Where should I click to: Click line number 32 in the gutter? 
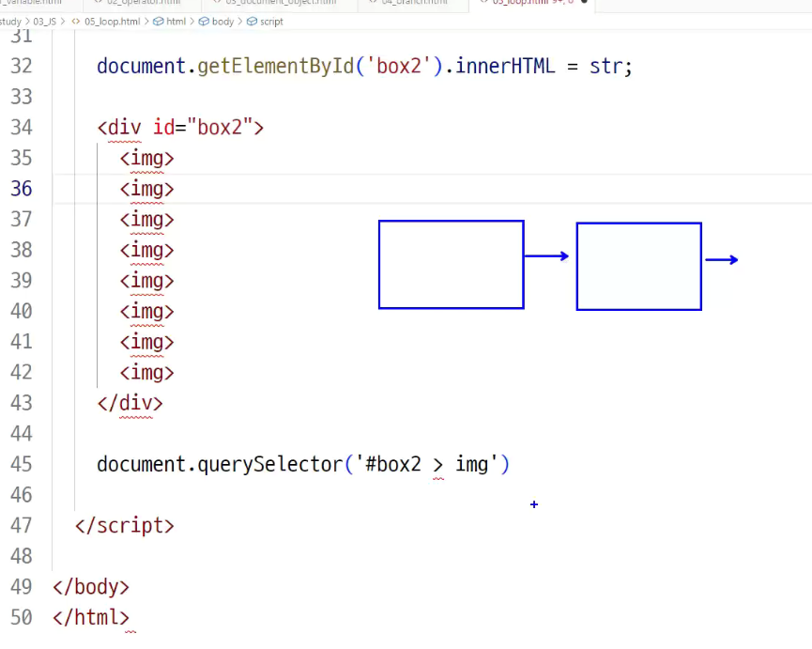[x=22, y=67]
